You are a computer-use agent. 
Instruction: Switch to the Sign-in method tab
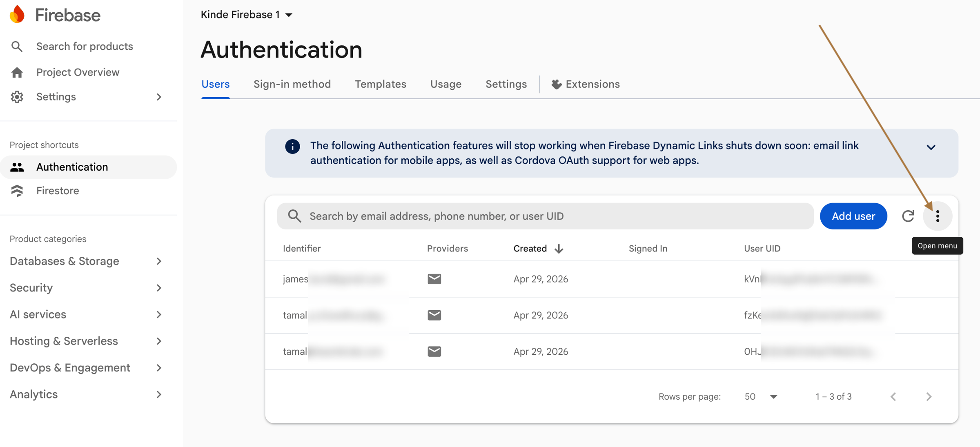click(x=292, y=85)
